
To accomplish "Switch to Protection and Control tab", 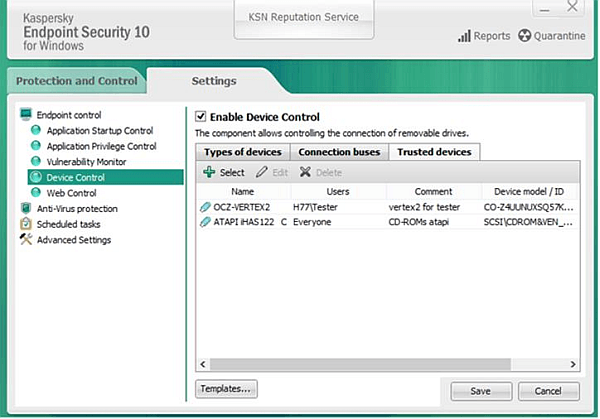I will tap(77, 81).
